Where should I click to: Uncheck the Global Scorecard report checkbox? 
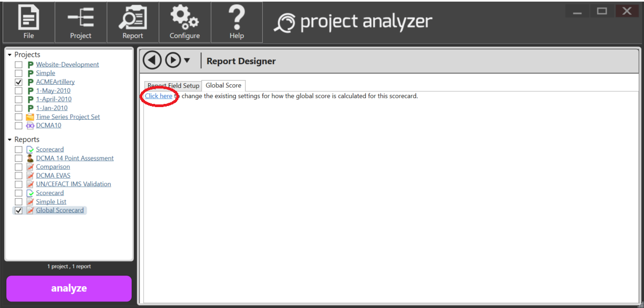(19, 210)
